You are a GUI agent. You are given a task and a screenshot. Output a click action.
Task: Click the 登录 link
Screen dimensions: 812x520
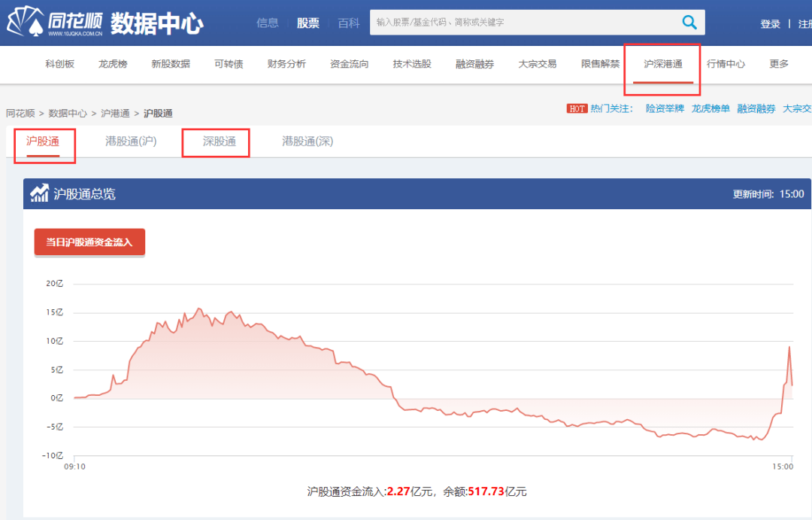pos(770,24)
